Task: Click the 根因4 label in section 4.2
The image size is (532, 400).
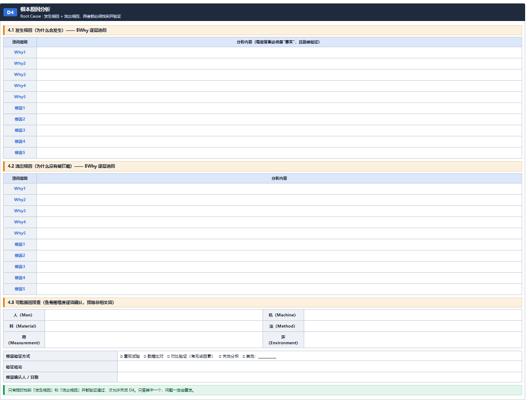Action: click(20, 278)
